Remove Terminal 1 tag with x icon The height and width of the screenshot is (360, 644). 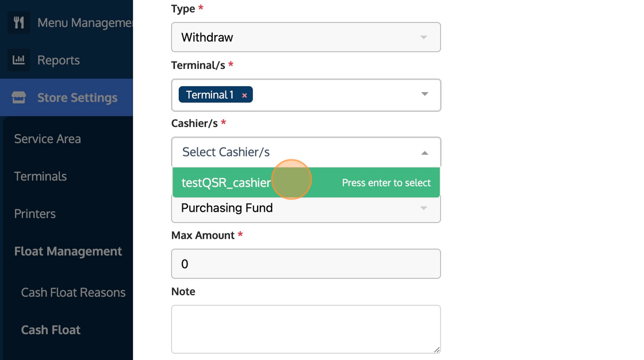click(x=244, y=95)
